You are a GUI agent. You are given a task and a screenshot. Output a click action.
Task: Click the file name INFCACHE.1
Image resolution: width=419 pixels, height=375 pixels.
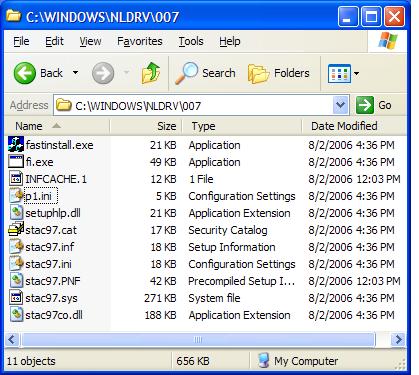(56, 179)
